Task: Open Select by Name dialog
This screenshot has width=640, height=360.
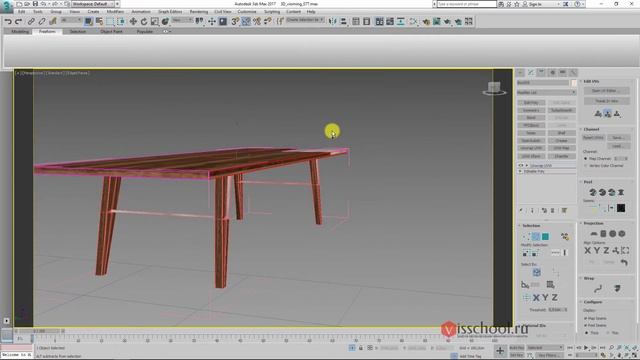Action: 99,22
